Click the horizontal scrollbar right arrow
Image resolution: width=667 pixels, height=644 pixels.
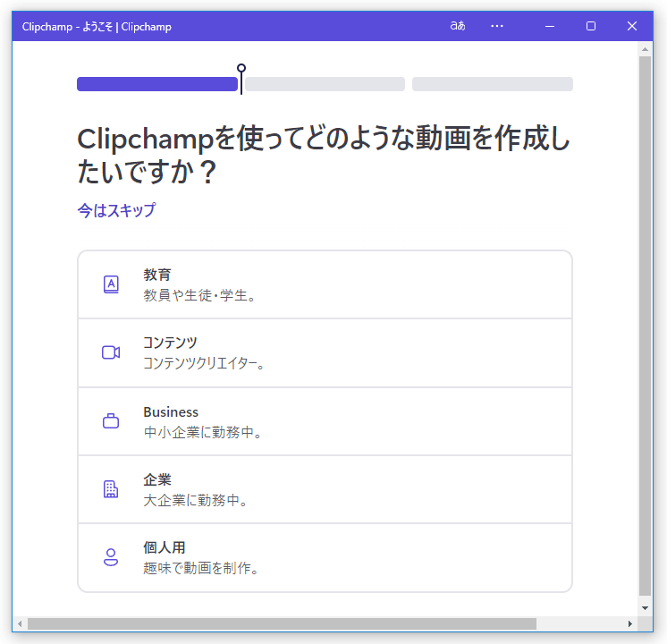(x=630, y=624)
